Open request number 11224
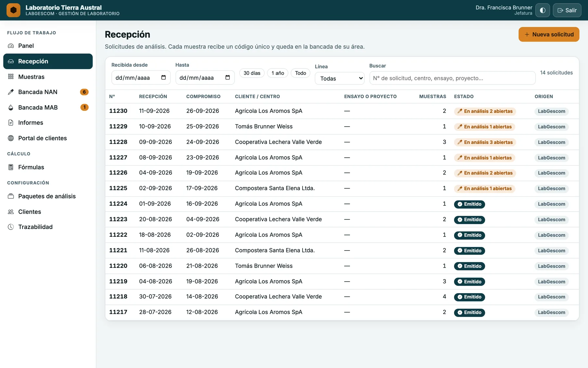This screenshot has width=588, height=368. 118,204
